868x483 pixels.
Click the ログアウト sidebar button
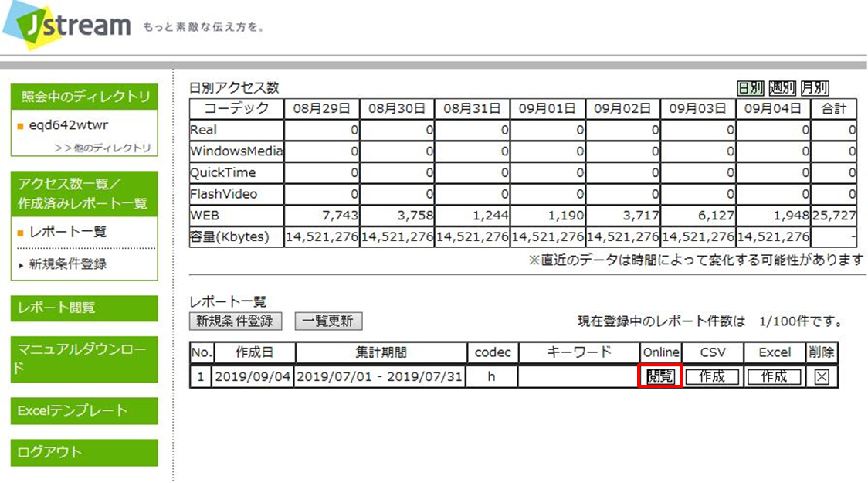[84, 452]
